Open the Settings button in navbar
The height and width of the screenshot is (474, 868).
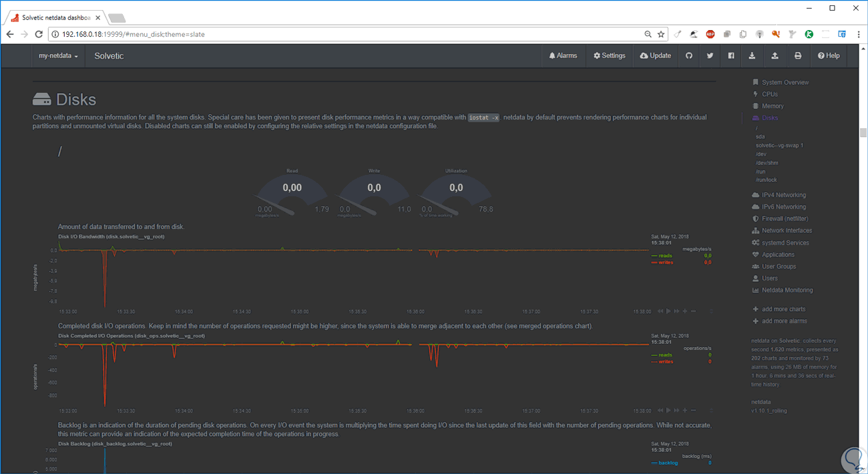point(610,56)
